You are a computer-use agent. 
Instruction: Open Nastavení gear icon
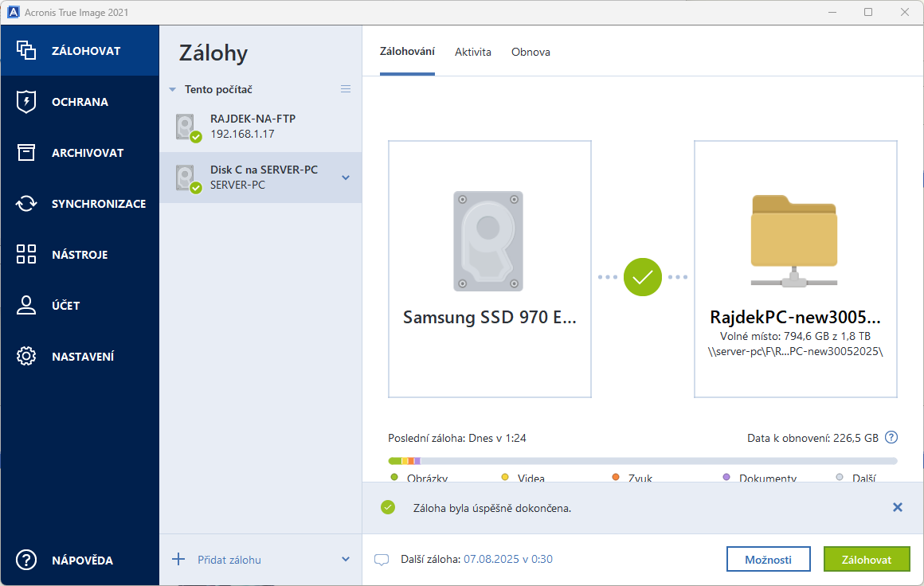point(26,357)
